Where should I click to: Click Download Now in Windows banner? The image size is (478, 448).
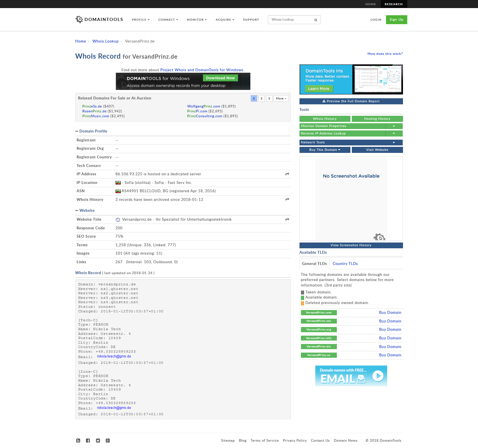[x=220, y=78]
